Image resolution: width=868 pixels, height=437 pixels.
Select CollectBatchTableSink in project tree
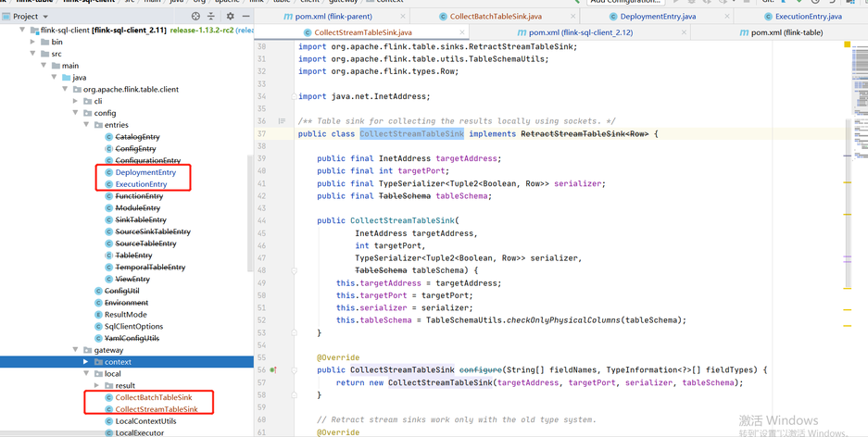click(153, 397)
